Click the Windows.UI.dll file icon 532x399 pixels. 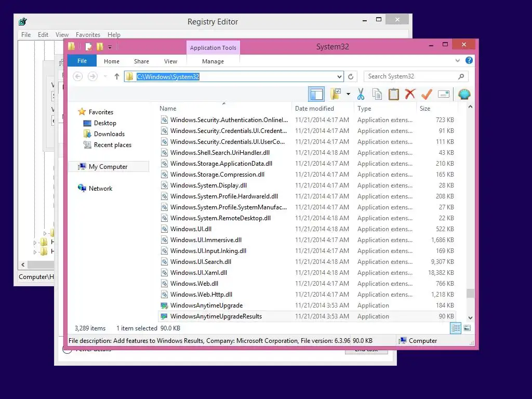(x=164, y=229)
